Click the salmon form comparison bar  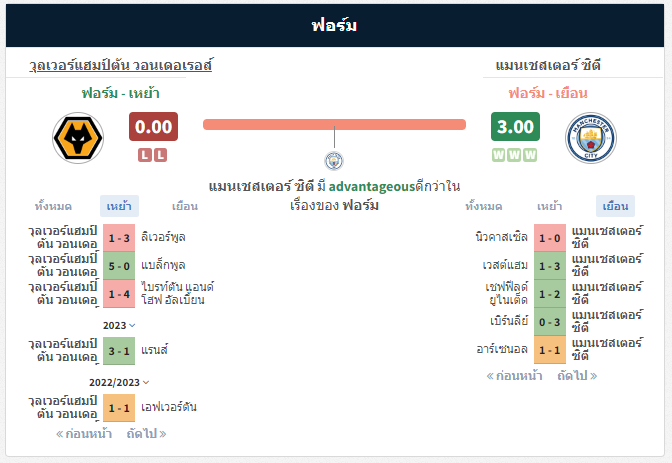click(x=334, y=124)
